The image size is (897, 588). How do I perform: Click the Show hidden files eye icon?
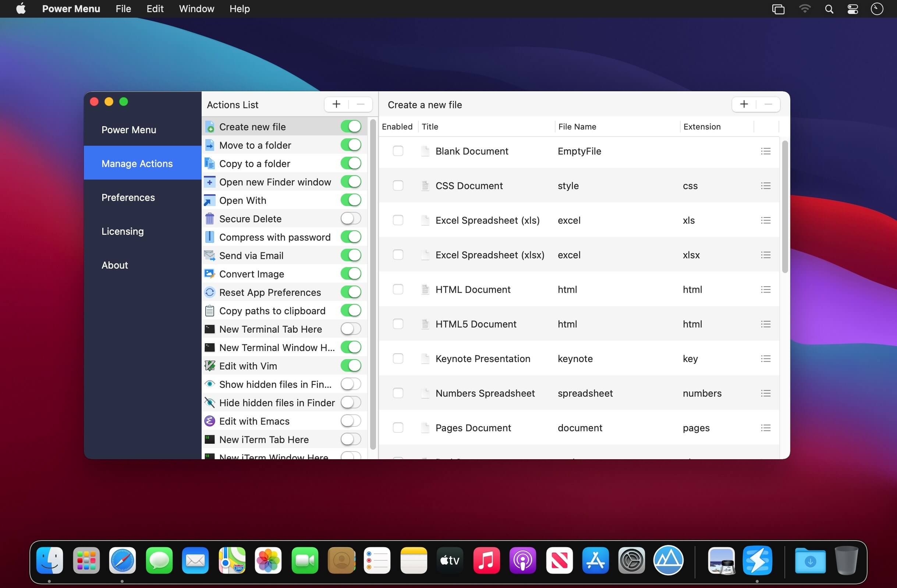(x=210, y=384)
